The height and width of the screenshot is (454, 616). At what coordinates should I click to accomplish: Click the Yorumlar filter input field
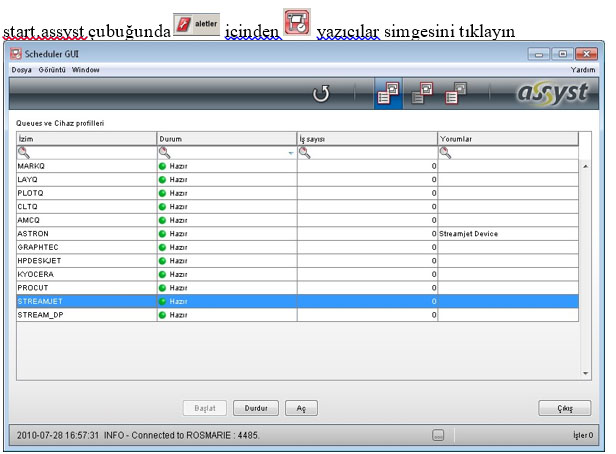(508, 152)
